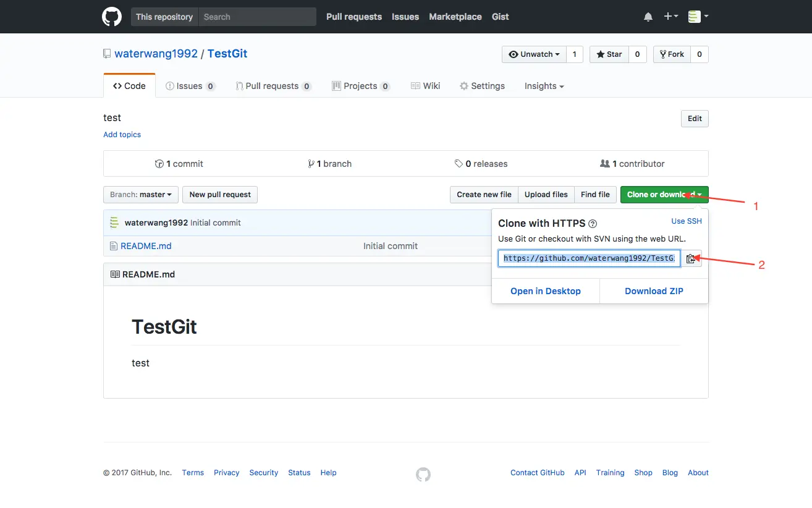Open API footer link
This screenshot has height=508, width=812.
[580, 473]
